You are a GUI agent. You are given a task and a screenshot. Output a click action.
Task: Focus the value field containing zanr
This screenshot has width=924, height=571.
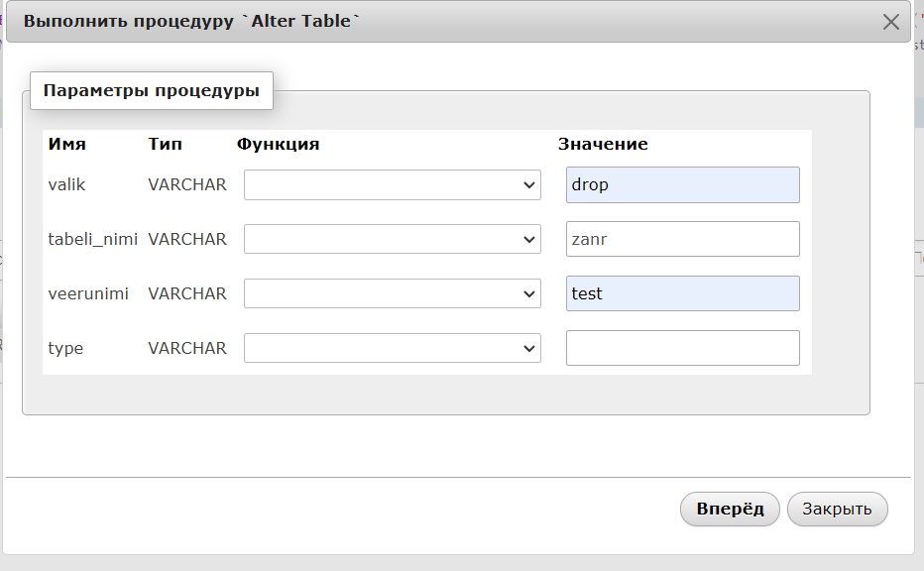click(682, 239)
